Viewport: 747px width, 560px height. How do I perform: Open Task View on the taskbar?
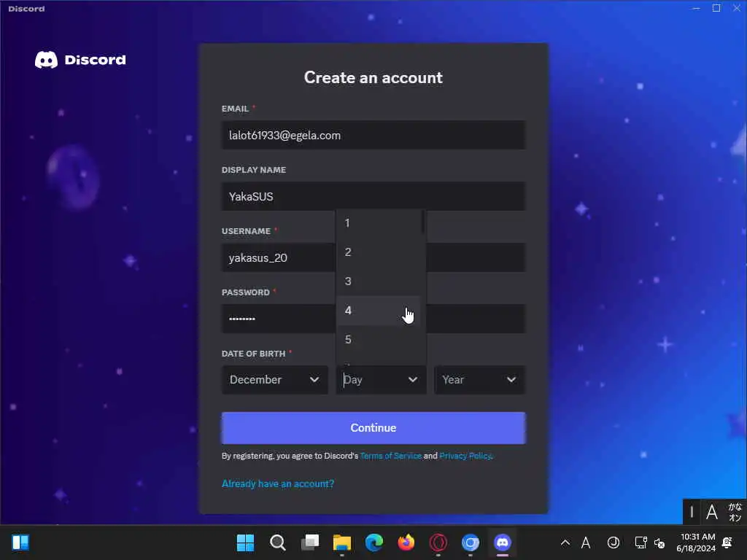(x=310, y=542)
